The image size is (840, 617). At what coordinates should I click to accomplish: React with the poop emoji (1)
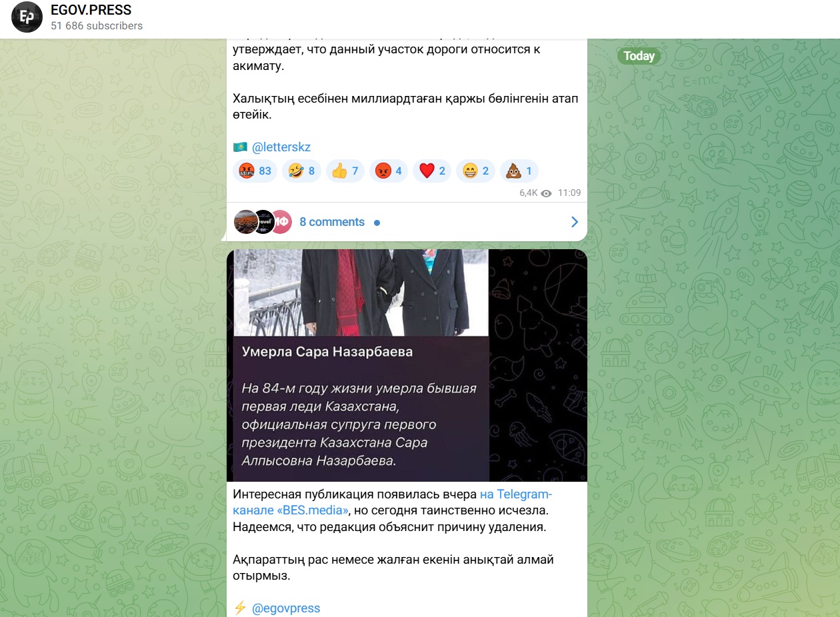tap(519, 171)
